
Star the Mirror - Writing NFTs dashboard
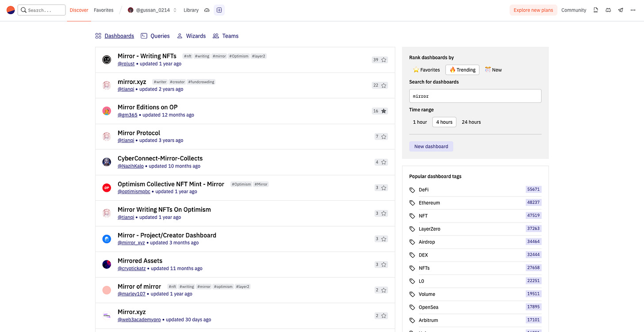pyautogui.click(x=384, y=60)
